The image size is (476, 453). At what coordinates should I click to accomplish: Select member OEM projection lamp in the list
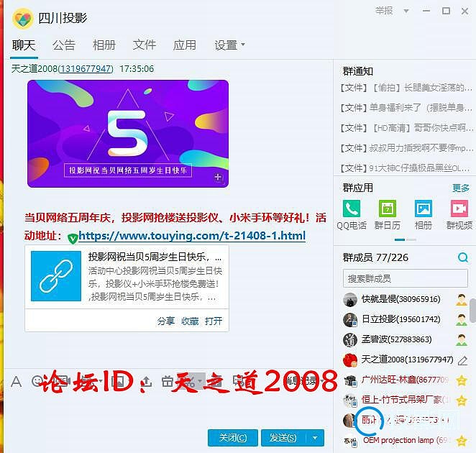click(405, 440)
